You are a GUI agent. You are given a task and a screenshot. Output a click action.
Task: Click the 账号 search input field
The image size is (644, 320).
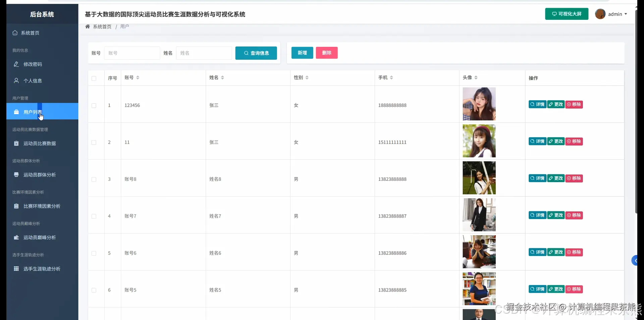point(132,53)
